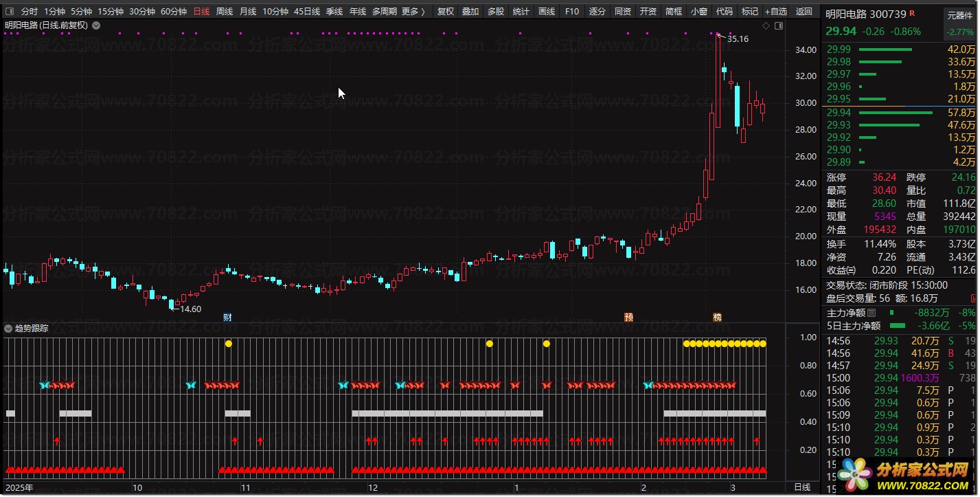
Task: Select the 日线 period
Action: click(201, 12)
